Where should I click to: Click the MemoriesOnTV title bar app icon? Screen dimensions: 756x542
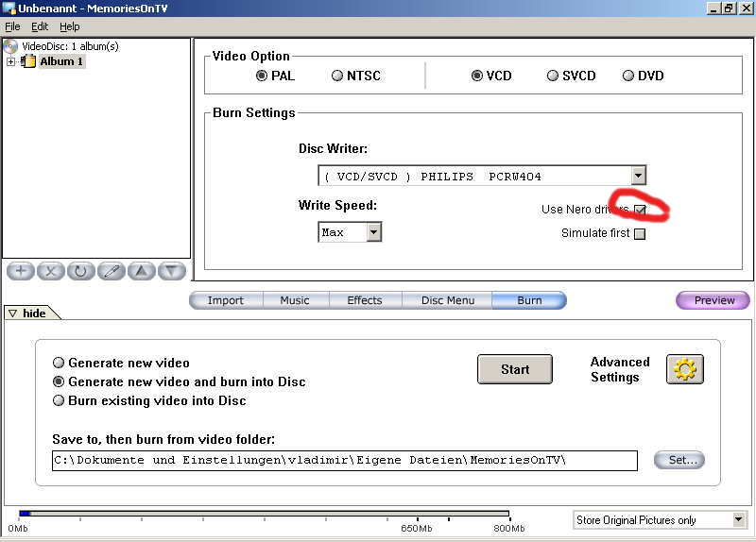click(x=9, y=8)
